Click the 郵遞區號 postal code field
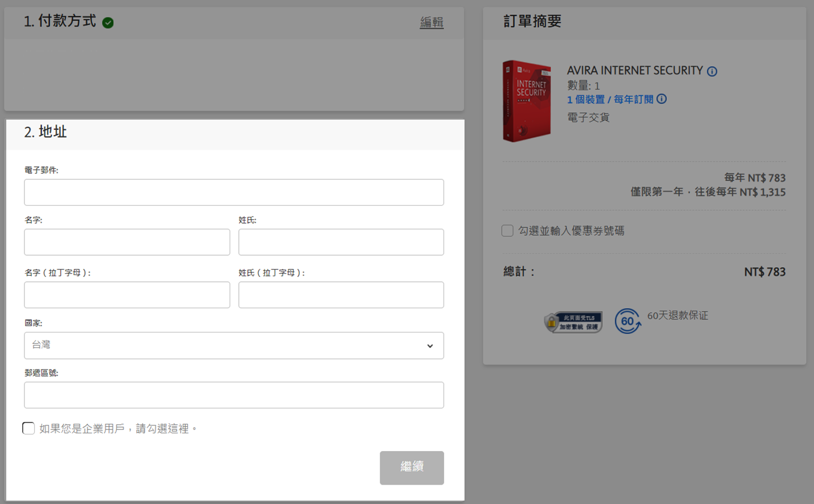814x504 pixels. point(234,395)
